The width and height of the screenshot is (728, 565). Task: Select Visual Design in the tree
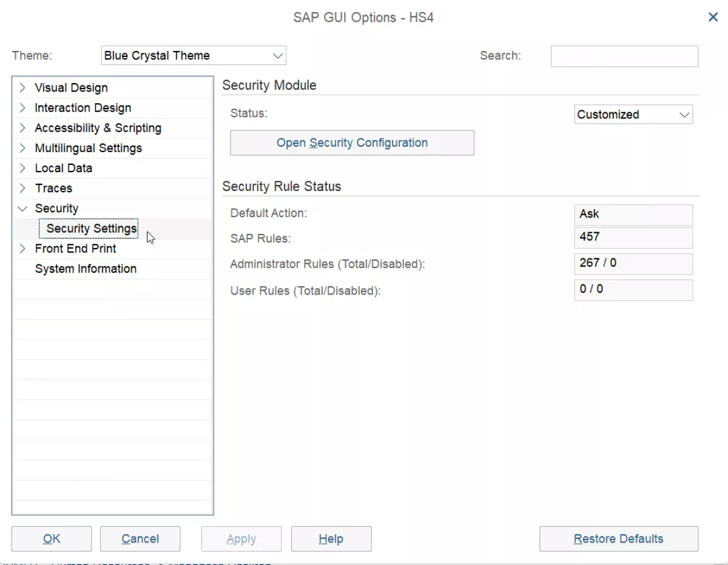71,88
